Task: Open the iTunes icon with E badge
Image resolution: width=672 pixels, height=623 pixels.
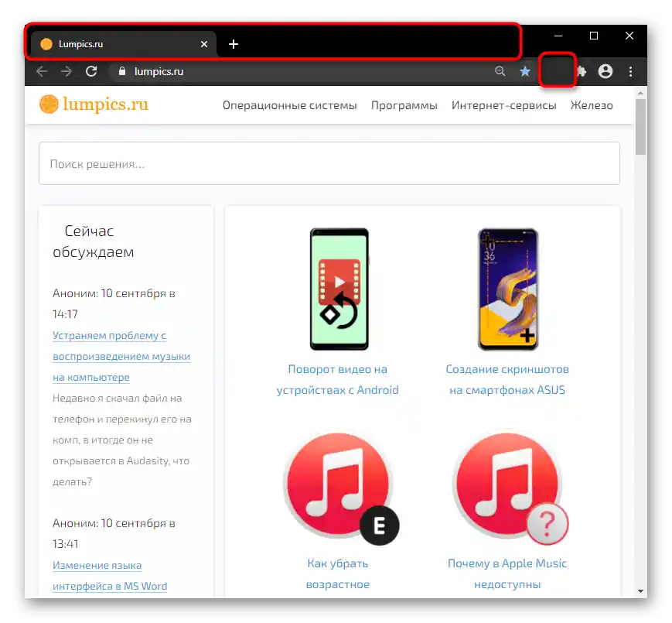Action: pos(340,487)
